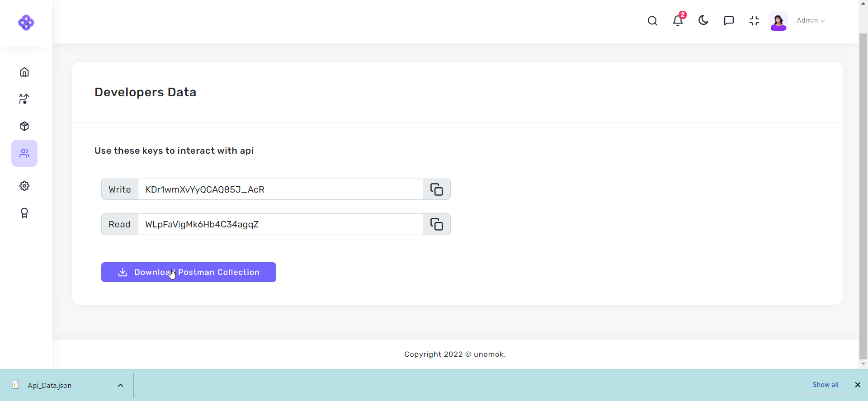Click the award badge sidebar icon
Screen dimensions: 868x401
pyautogui.click(x=24, y=213)
